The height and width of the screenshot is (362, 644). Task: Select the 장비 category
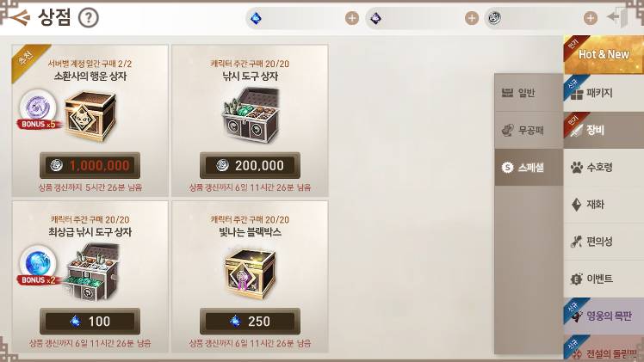point(604,131)
